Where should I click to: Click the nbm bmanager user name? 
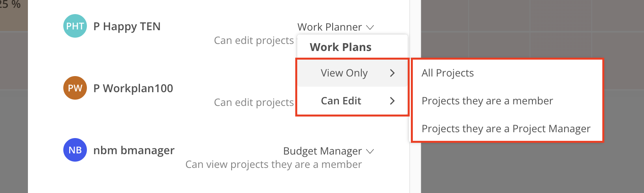[134, 150]
